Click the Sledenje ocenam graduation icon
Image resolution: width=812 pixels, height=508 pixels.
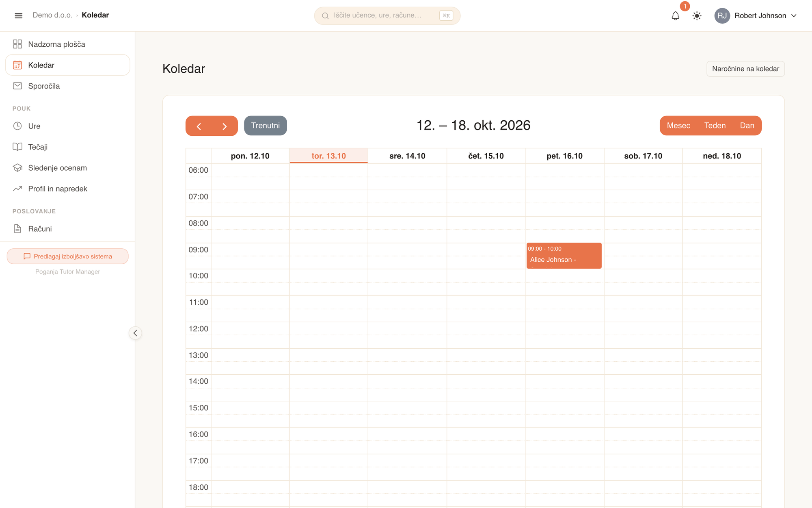point(17,168)
